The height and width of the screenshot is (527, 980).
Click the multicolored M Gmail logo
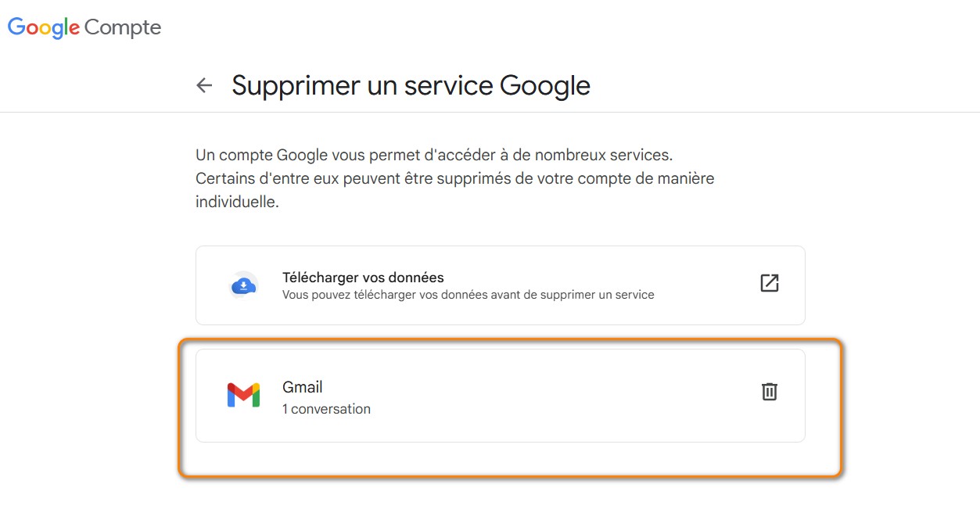243,393
